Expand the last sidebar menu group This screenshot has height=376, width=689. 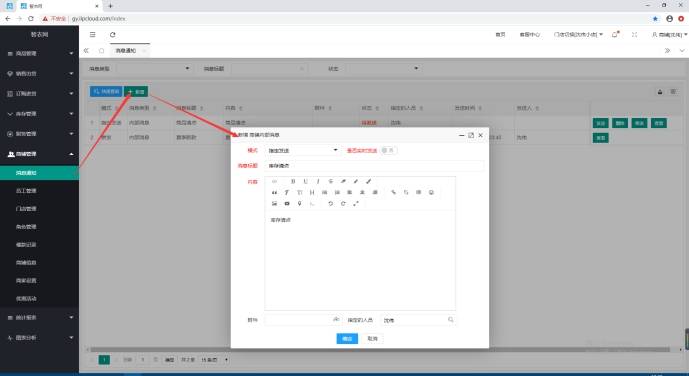coord(40,337)
